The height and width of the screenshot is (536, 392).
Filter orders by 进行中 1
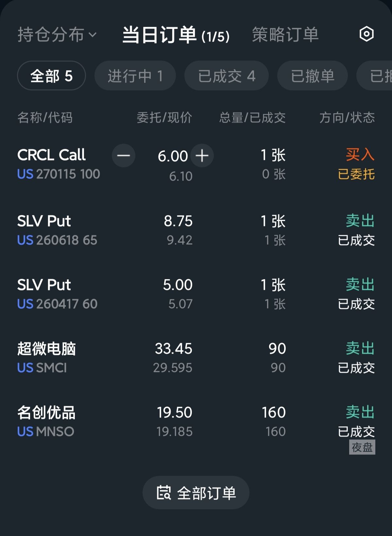(x=135, y=76)
